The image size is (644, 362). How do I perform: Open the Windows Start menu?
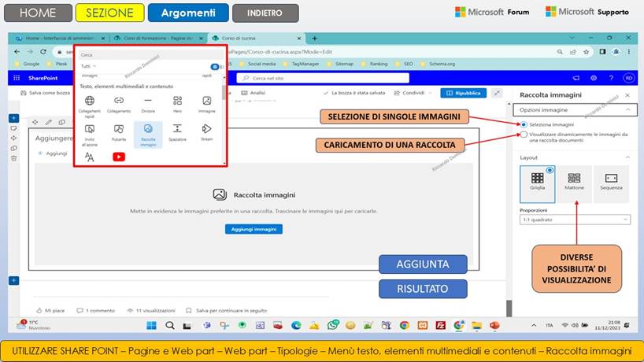[152, 326]
